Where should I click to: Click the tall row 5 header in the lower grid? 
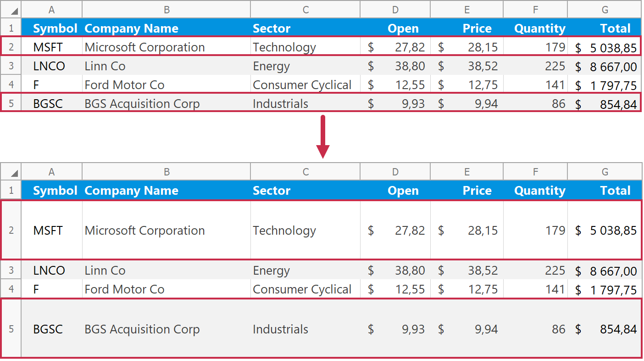click(x=11, y=329)
